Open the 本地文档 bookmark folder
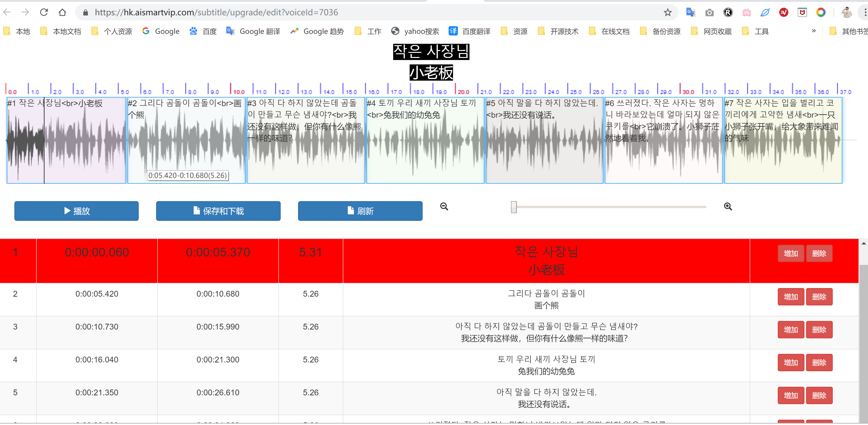This screenshot has height=425, width=868. pos(61,31)
